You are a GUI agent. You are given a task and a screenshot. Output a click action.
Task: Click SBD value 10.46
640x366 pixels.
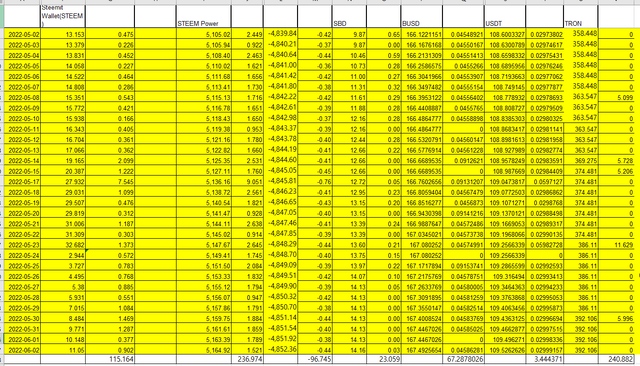click(349, 55)
